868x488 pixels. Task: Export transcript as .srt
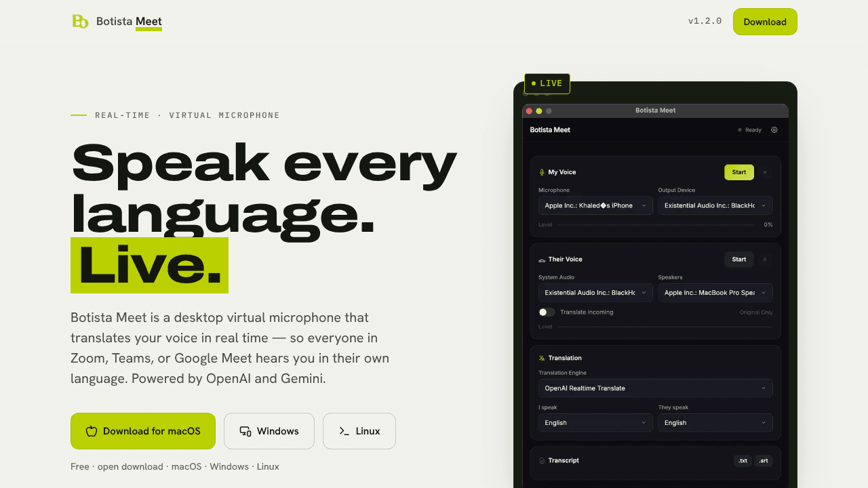(x=764, y=461)
